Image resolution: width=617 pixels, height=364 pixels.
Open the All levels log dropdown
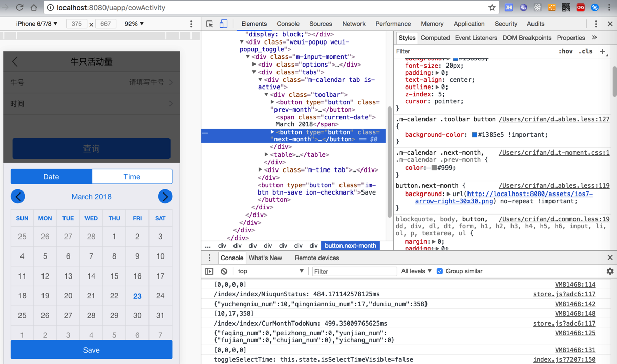click(x=416, y=271)
